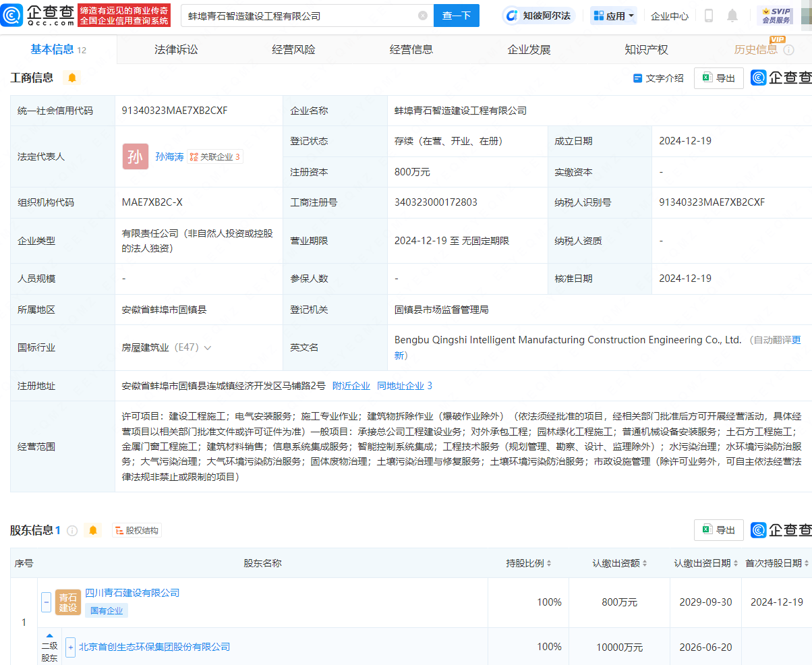Export 工商信息 with the 导出 button
This screenshot has height=665, width=812.
coord(719,78)
